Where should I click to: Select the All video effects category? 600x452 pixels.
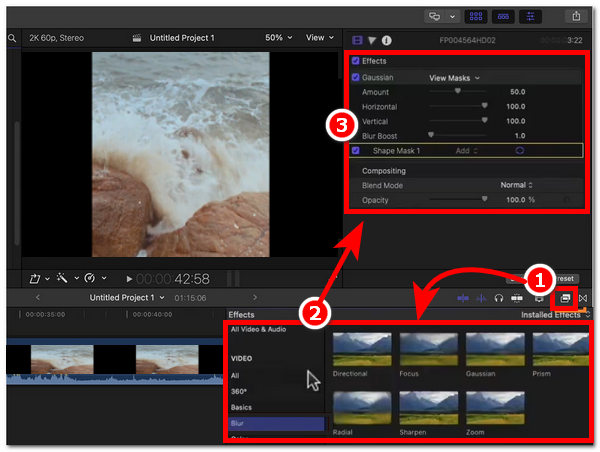pyautogui.click(x=235, y=375)
